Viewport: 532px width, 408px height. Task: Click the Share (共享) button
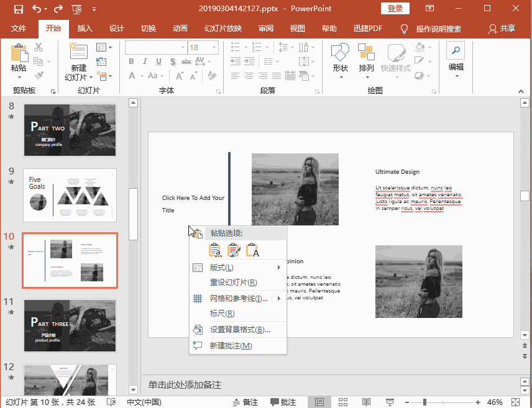coord(502,29)
